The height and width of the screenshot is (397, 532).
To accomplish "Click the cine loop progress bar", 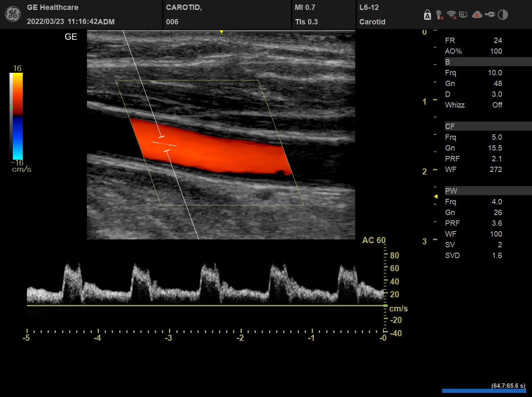I will 484,390.
